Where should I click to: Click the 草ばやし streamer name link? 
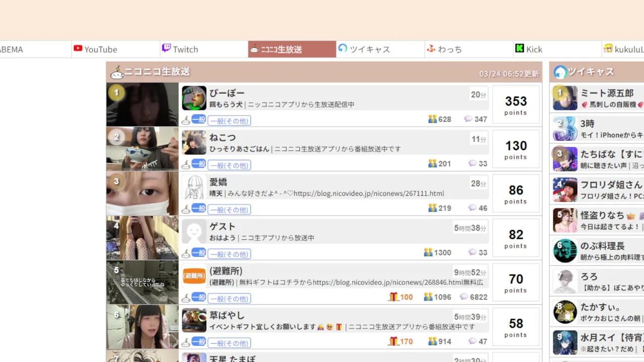point(227,315)
